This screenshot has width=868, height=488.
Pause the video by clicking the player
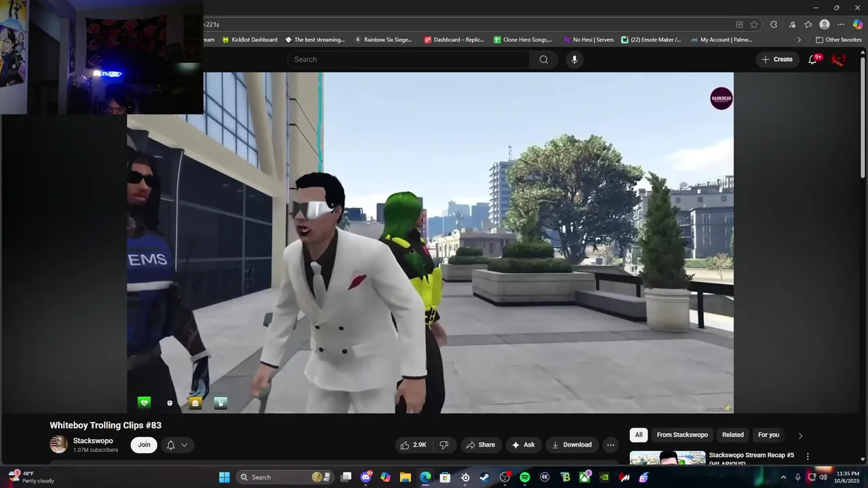tap(430, 243)
